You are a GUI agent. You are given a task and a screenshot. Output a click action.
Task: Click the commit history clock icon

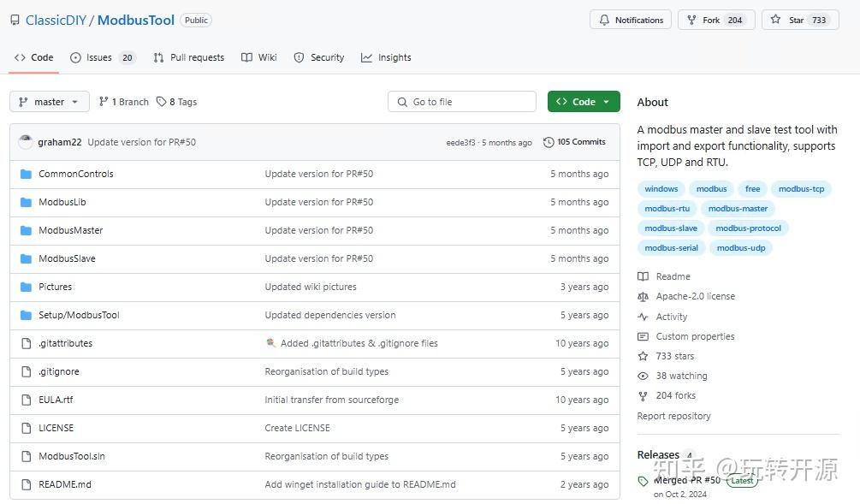coord(549,142)
